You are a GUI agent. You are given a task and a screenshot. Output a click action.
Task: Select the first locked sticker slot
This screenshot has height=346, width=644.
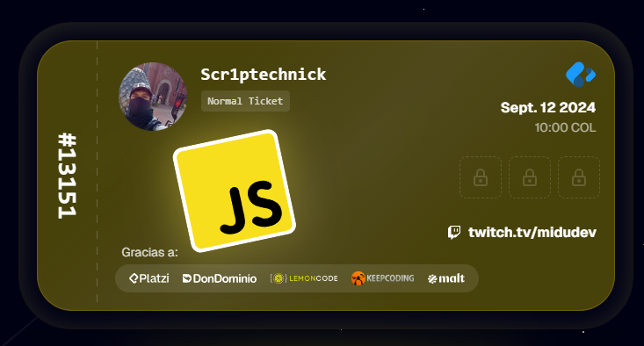click(481, 177)
